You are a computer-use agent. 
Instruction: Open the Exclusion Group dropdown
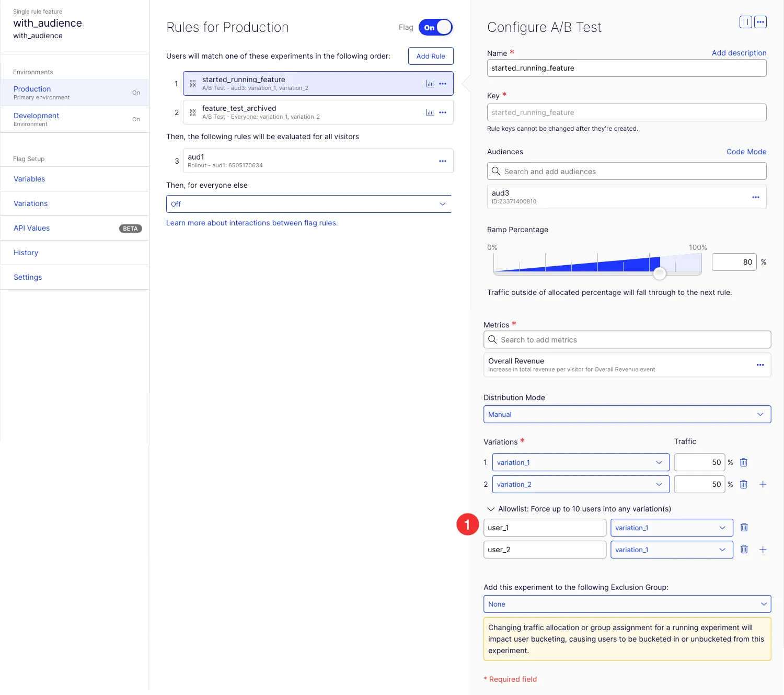627,604
